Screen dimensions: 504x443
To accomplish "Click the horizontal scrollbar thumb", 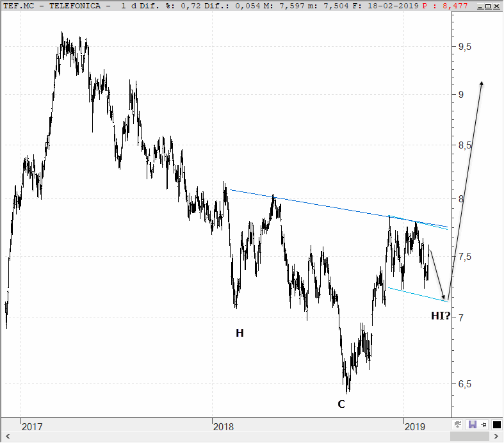I will (x=469, y=436).
